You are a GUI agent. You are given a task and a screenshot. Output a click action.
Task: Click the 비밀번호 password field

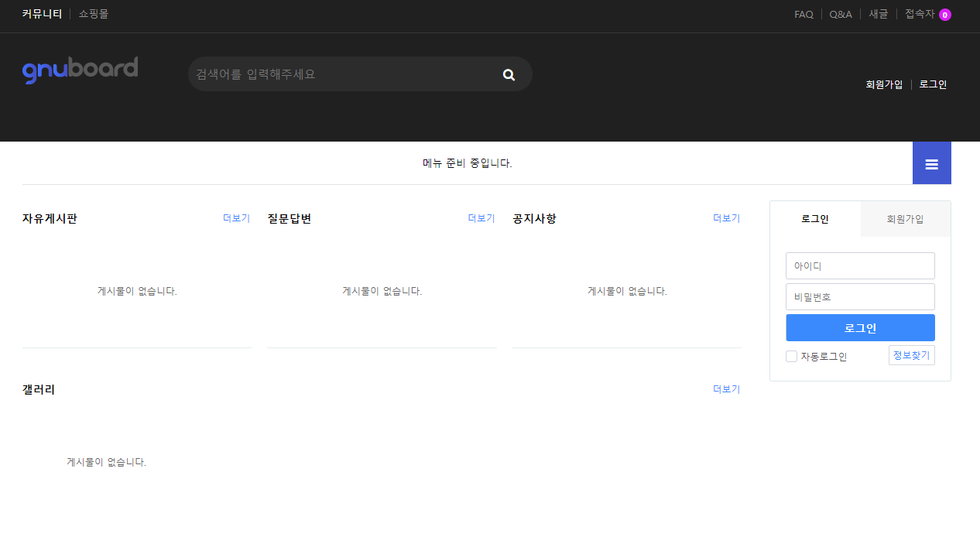pos(860,296)
